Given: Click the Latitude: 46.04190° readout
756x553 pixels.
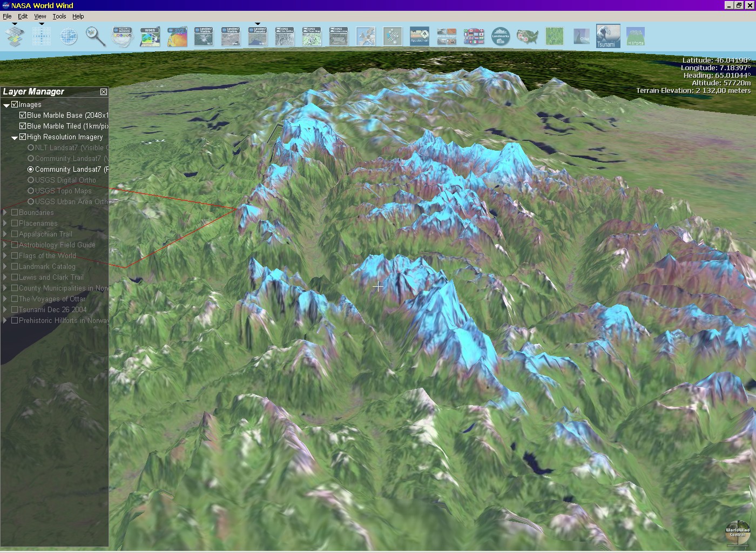Looking at the screenshot, I should coord(716,60).
